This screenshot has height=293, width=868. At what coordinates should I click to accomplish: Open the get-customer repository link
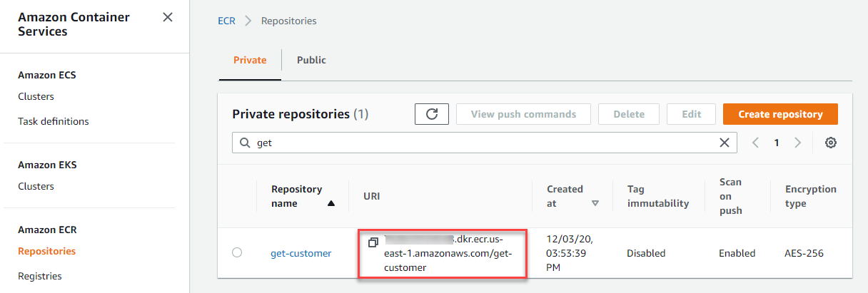[301, 253]
